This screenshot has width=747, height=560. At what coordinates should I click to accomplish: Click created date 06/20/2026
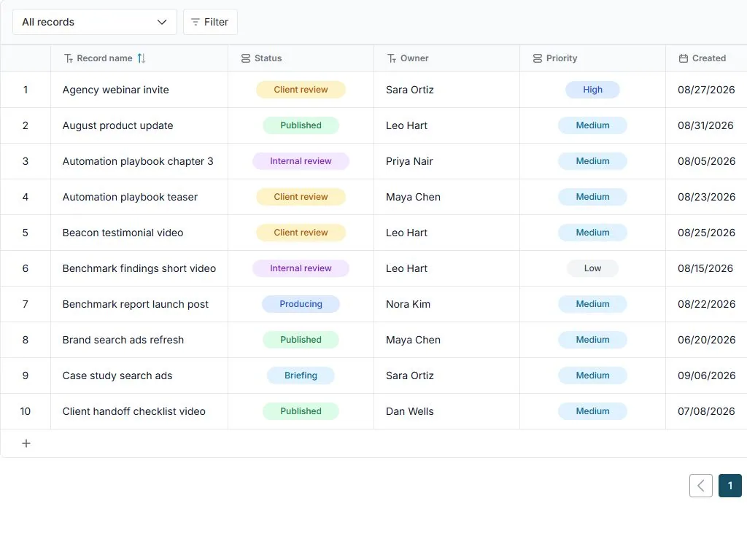point(706,340)
